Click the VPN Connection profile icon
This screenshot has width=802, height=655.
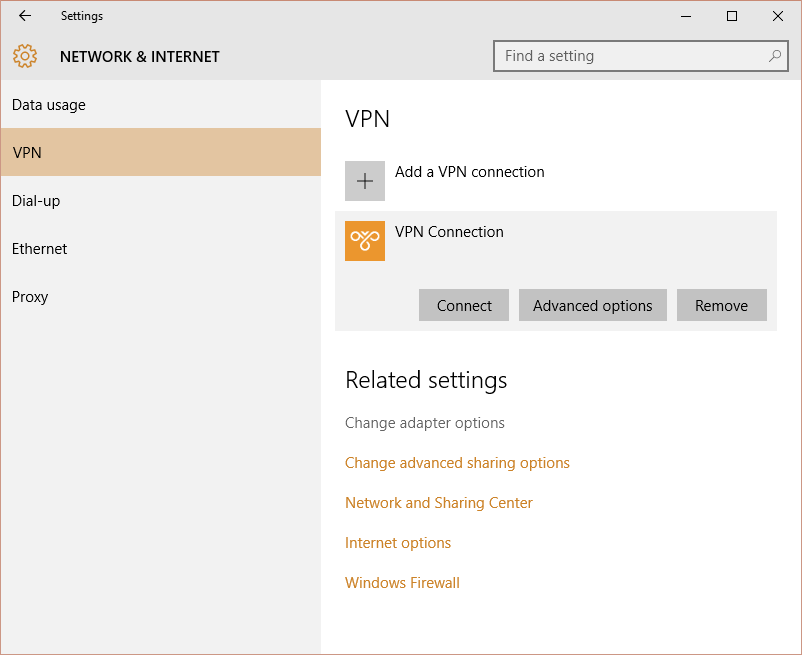(x=365, y=241)
